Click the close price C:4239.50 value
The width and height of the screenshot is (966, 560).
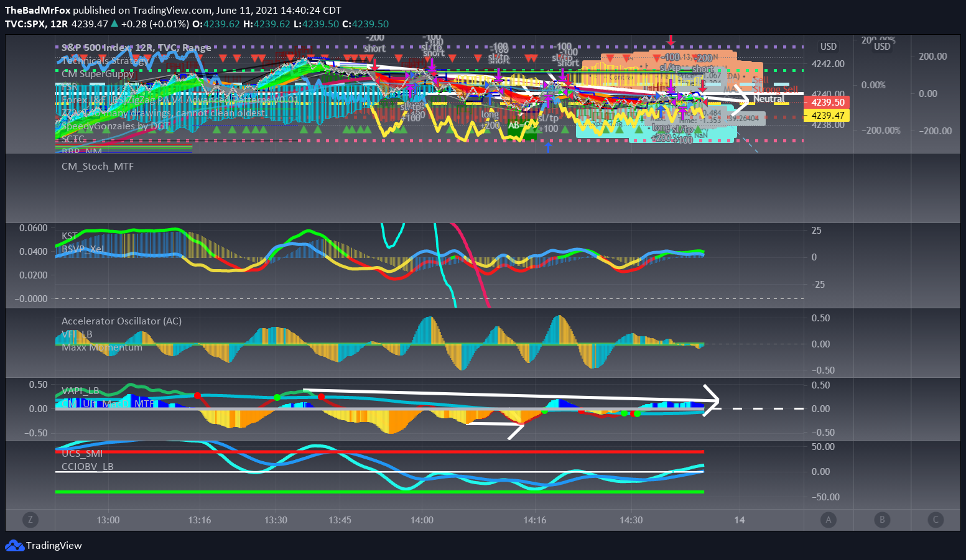(x=365, y=24)
